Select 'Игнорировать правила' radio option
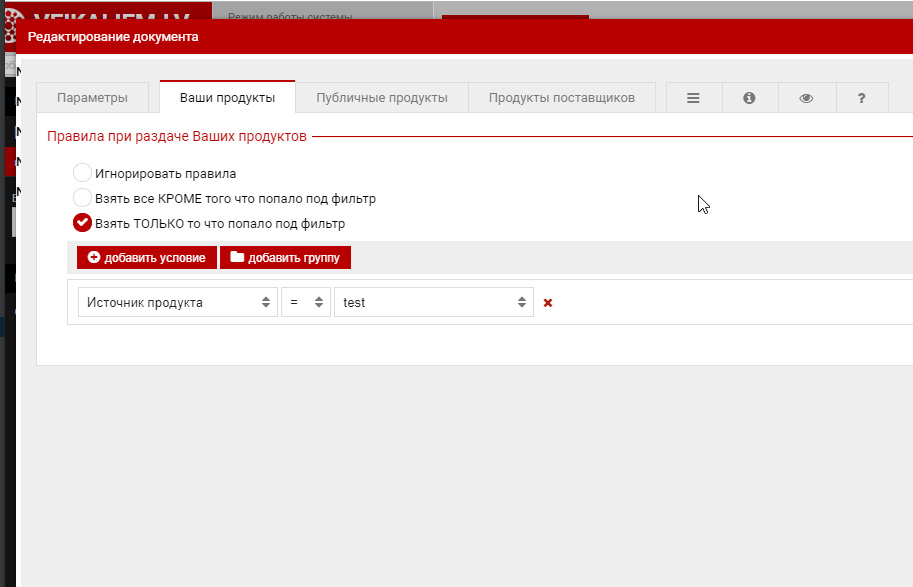The width and height of the screenshot is (913, 587). tap(83, 173)
